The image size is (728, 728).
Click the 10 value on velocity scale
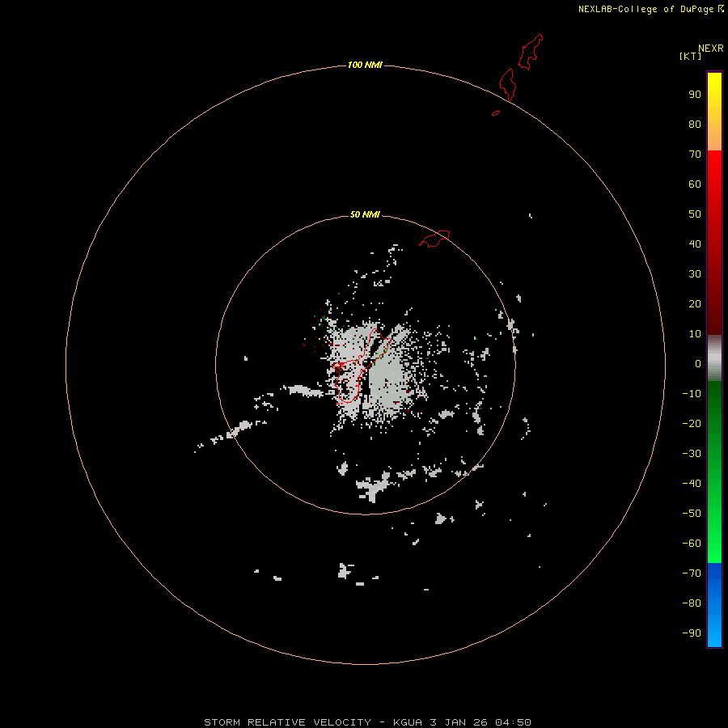point(695,334)
